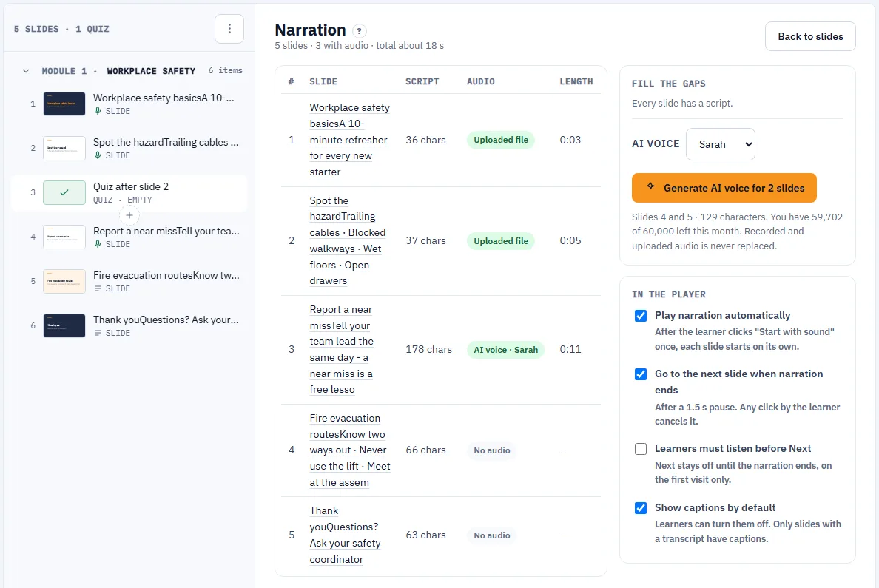Enable Learners must listen before Next
Viewport: 879px width, 588px height.
point(641,449)
